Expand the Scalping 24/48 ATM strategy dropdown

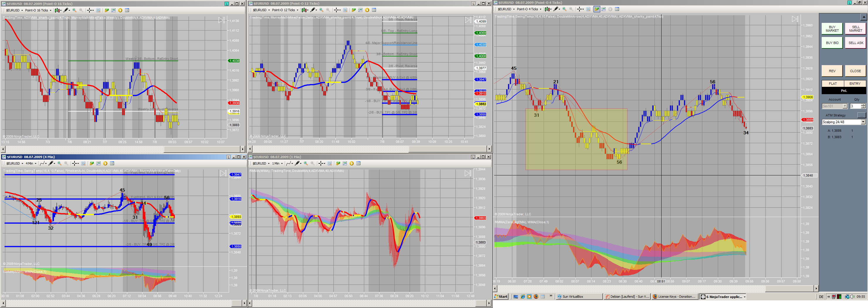863,122
